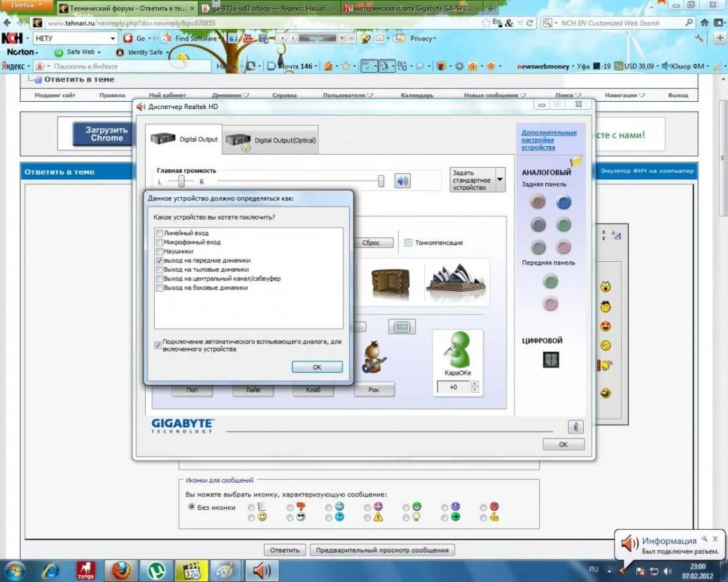Open the graphic equalizer icon button
This screenshot has height=582, width=728.
(402, 327)
